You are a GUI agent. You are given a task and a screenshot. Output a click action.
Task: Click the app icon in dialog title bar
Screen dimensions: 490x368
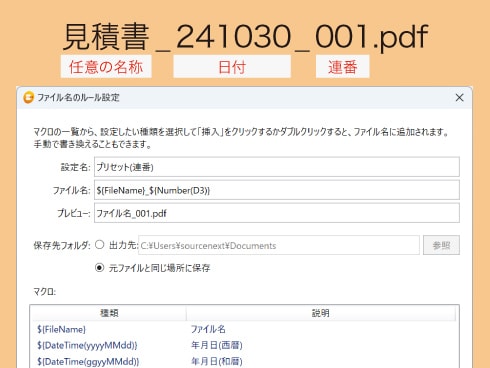[x=29, y=97]
